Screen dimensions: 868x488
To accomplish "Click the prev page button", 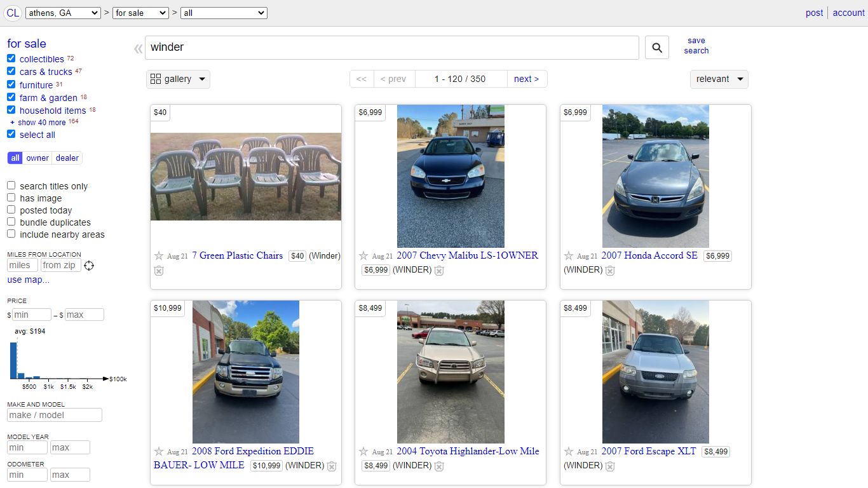I will tap(394, 79).
